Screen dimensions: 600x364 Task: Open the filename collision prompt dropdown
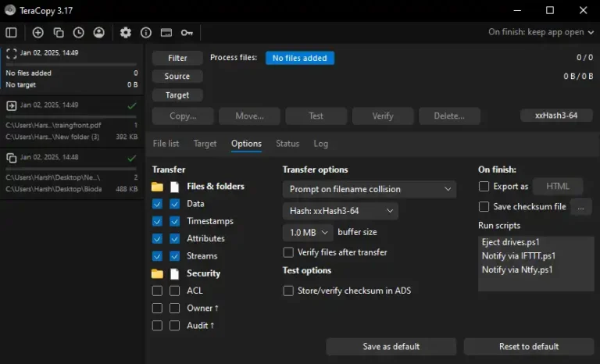tap(369, 189)
